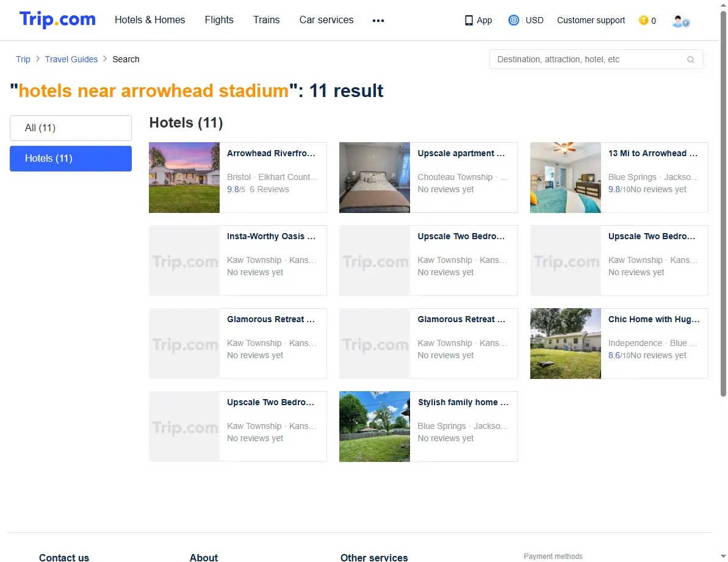Open Upscale apartment bedroom thumbnail

(375, 178)
